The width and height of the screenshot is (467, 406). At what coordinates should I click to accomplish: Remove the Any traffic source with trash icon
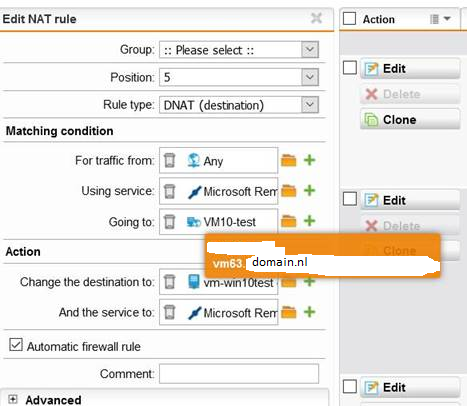click(x=170, y=160)
